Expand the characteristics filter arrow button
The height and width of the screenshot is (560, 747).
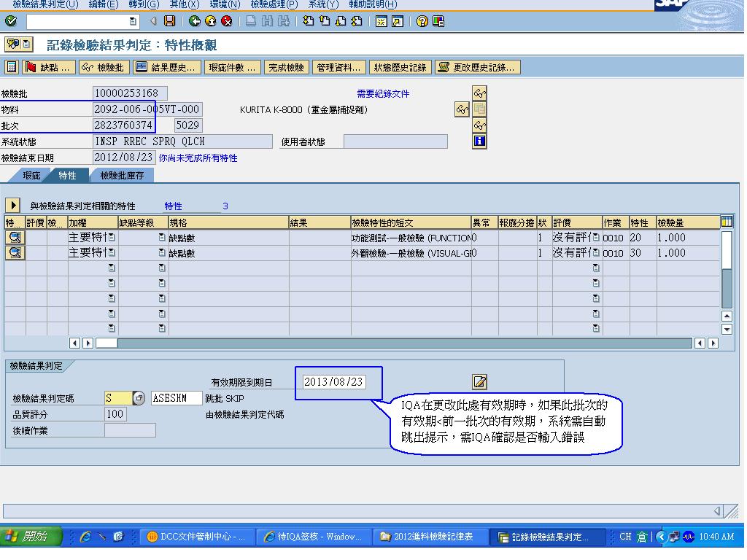point(13,206)
